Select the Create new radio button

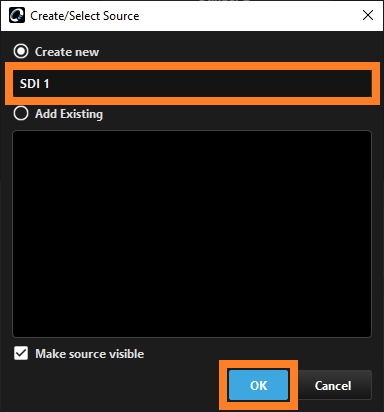[21, 51]
